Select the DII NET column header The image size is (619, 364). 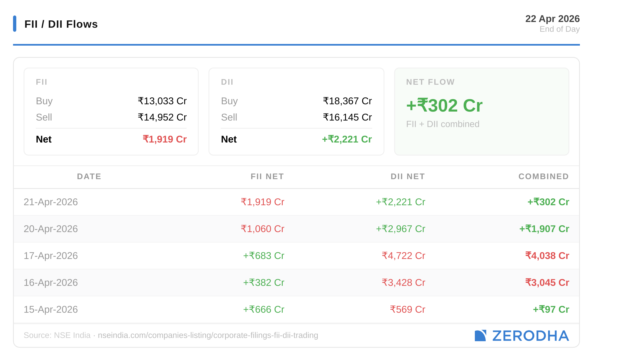point(408,176)
